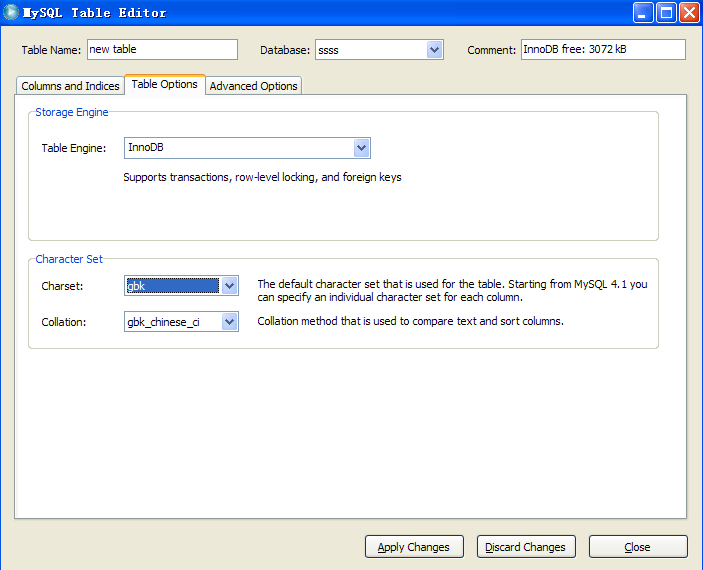
Task: Click the 'Table Engine:' label
Action: click(x=74, y=148)
